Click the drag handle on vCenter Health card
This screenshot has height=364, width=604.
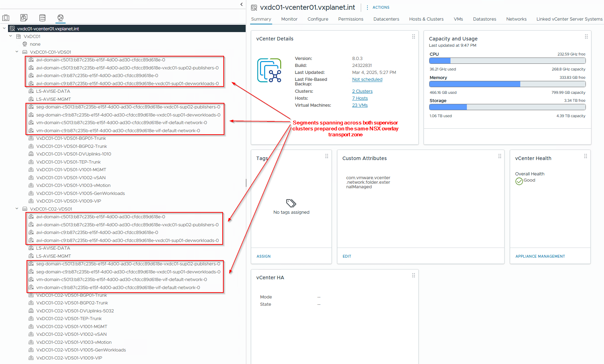coord(586,156)
